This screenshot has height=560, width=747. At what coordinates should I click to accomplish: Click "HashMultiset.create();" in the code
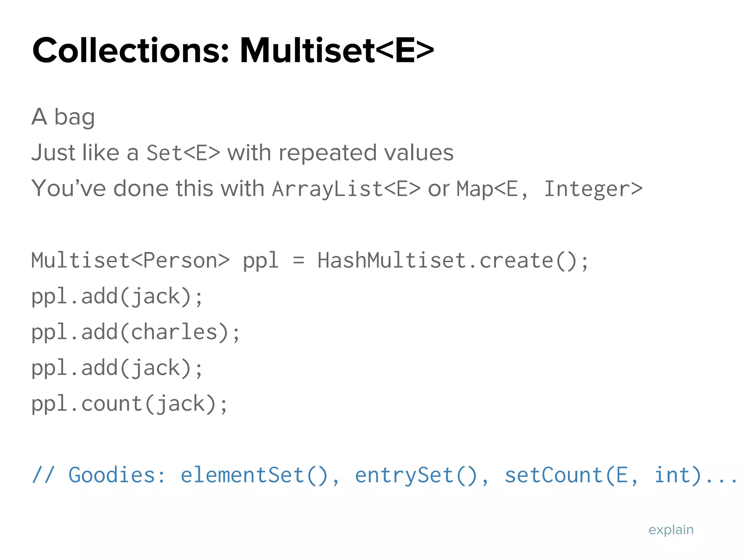453,261
